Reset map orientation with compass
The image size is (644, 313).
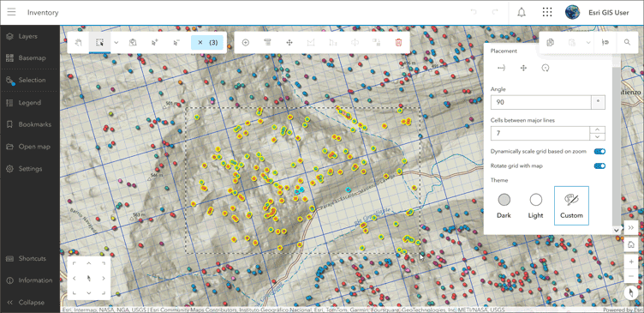click(x=631, y=292)
